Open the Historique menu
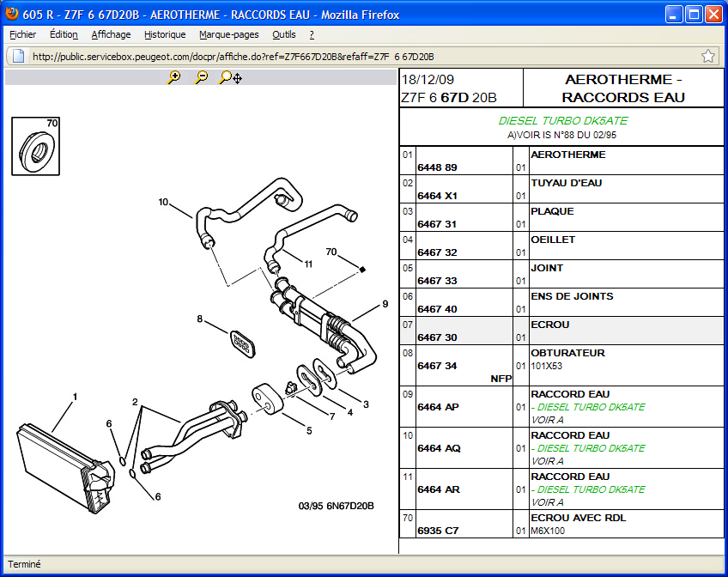The image size is (728, 577). pyautogui.click(x=165, y=34)
